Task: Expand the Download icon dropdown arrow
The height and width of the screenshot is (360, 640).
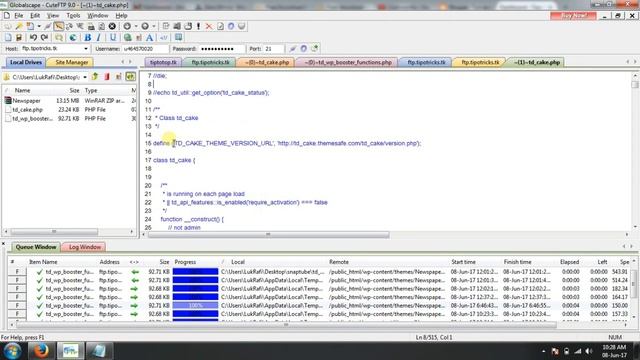Action: tap(136, 26)
